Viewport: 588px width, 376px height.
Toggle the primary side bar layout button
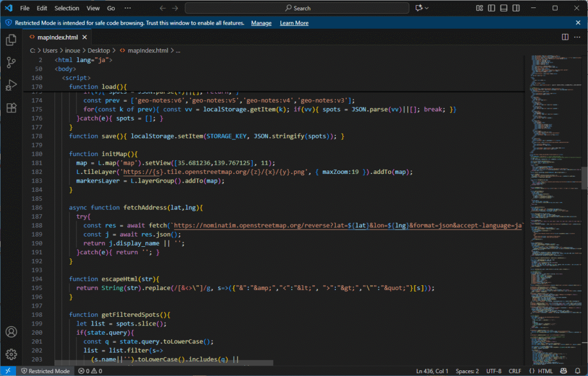[x=492, y=8]
